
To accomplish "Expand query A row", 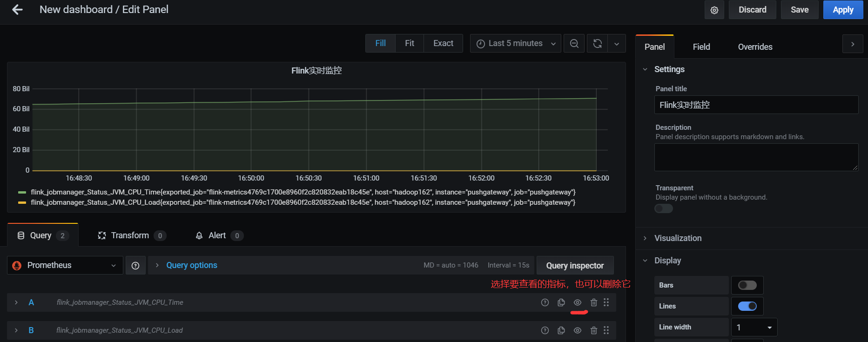I will pos(16,302).
